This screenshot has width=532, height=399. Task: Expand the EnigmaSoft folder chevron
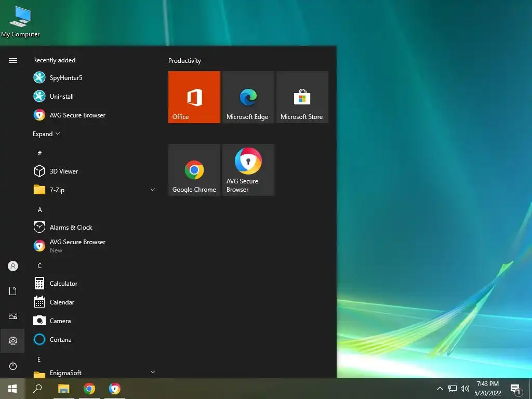coord(153,372)
